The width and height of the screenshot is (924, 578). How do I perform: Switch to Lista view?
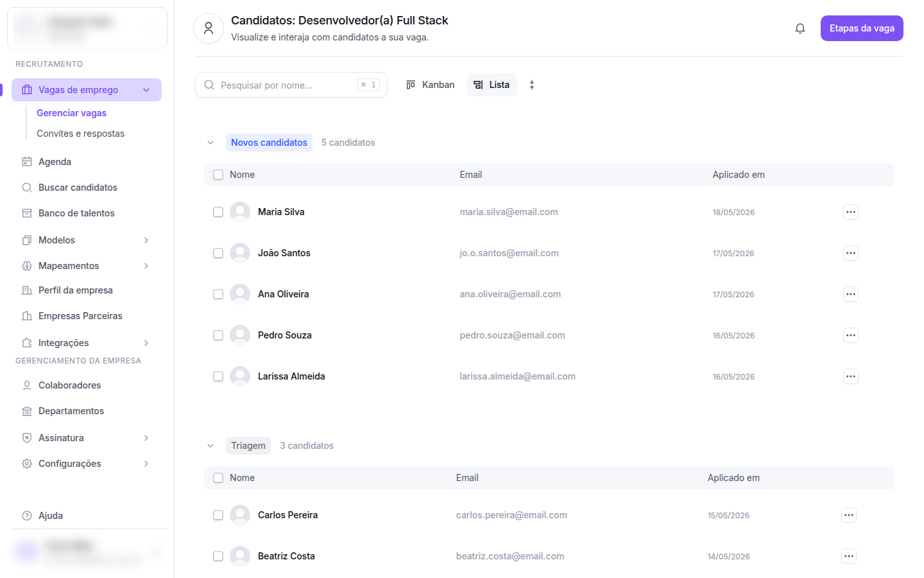492,85
